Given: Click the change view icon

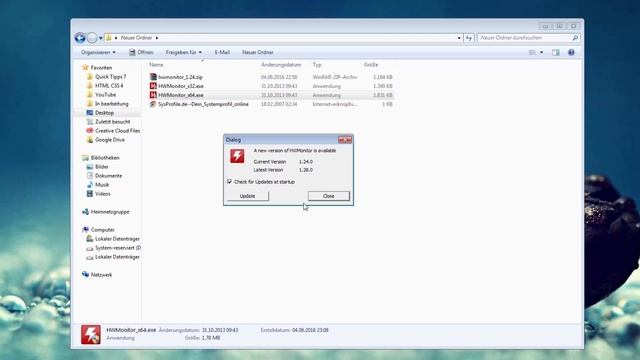Looking at the screenshot, I should (x=532, y=52).
